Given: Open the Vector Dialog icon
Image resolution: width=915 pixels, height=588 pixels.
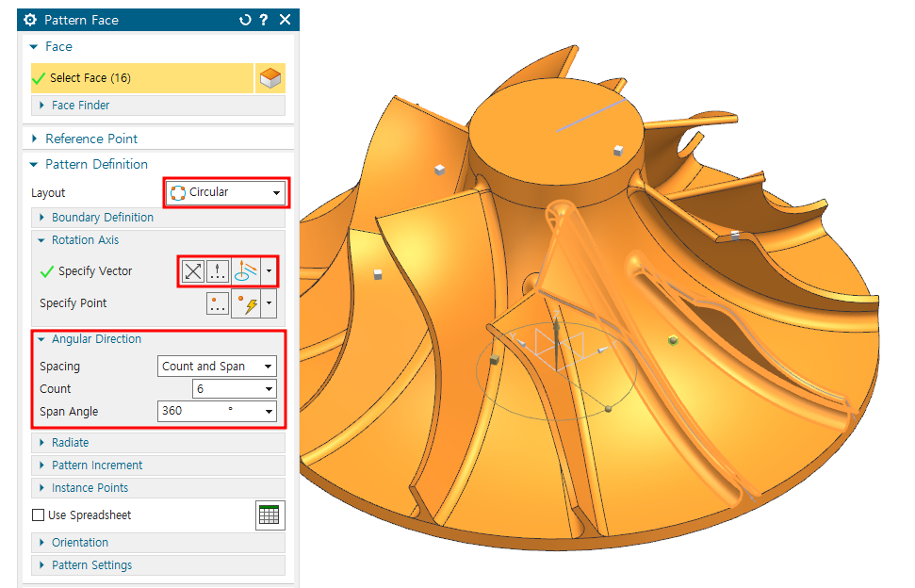Looking at the screenshot, I should [x=219, y=271].
